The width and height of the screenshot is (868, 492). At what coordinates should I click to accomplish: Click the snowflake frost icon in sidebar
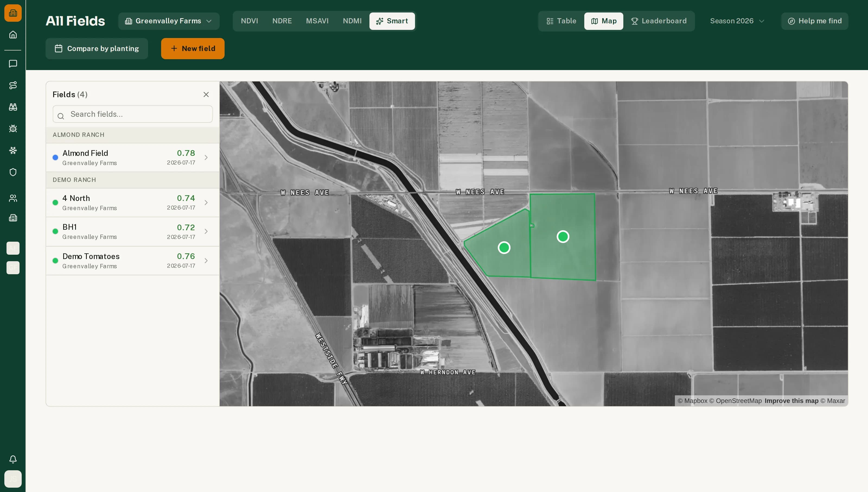pyautogui.click(x=13, y=150)
